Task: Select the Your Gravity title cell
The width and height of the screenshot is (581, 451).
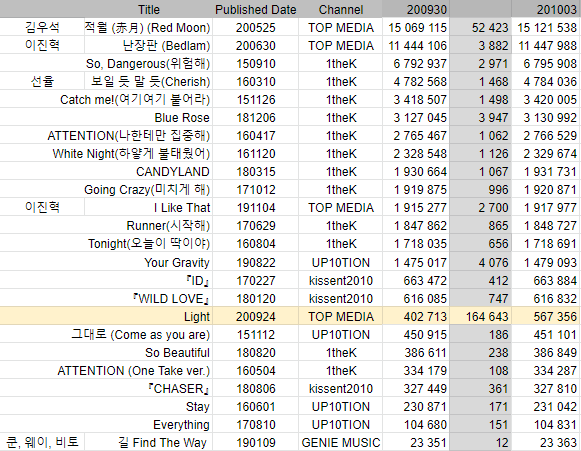Action: (177, 262)
